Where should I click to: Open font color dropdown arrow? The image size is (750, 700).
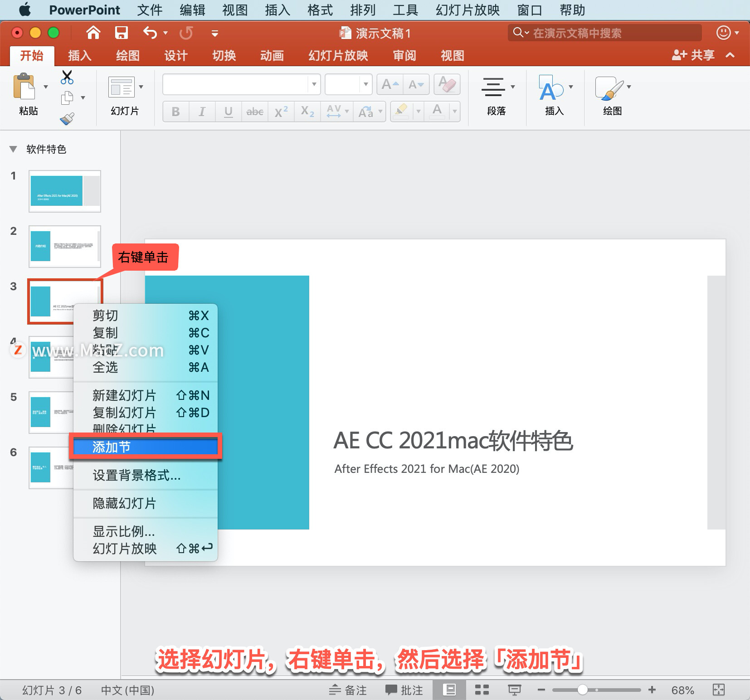(x=454, y=112)
